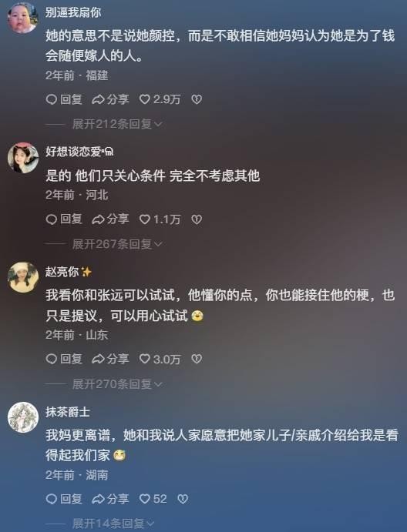
Task: Share the comment from 福建 user
Action: tap(110, 99)
